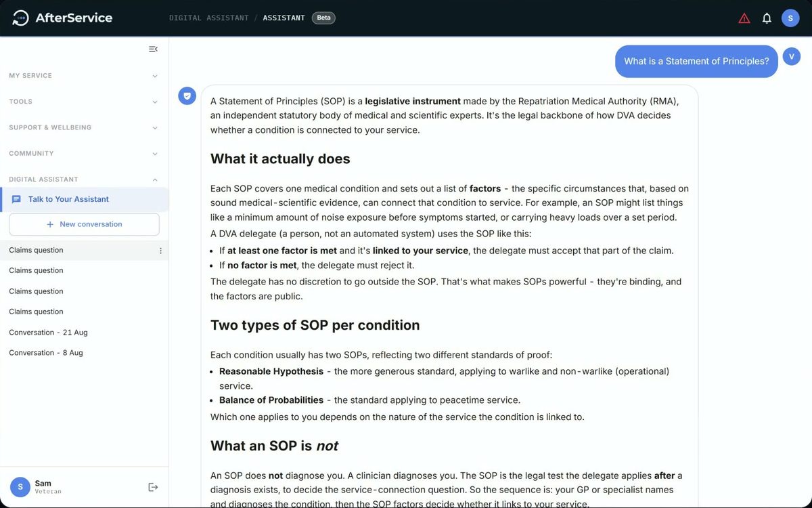Open the S profile avatar in header
The image size is (812, 508).
coord(790,18)
